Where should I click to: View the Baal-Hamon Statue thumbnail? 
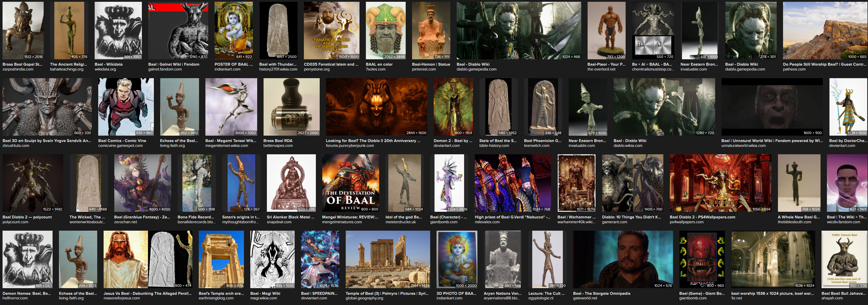(x=431, y=31)
